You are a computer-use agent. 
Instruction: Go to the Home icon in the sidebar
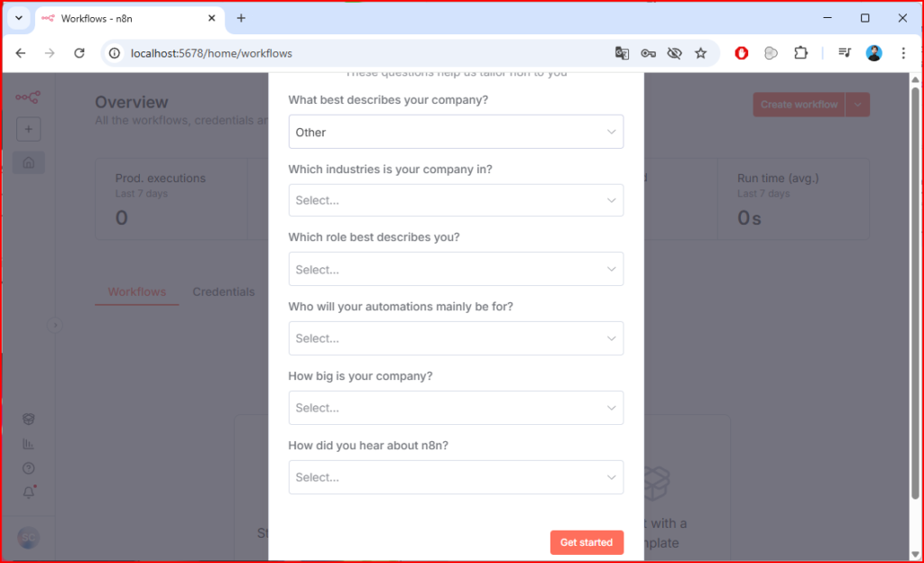point(29,162)
